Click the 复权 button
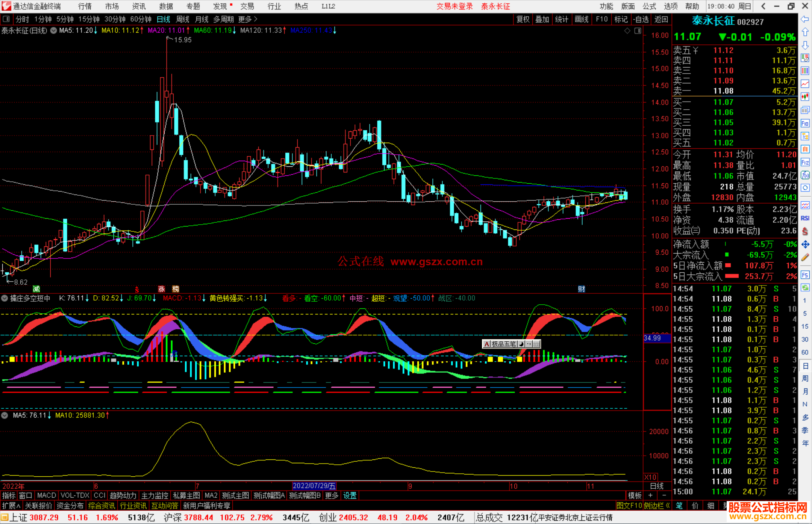Screen dimensions: 812x524 pyautogui.click(x=523, y=19)
